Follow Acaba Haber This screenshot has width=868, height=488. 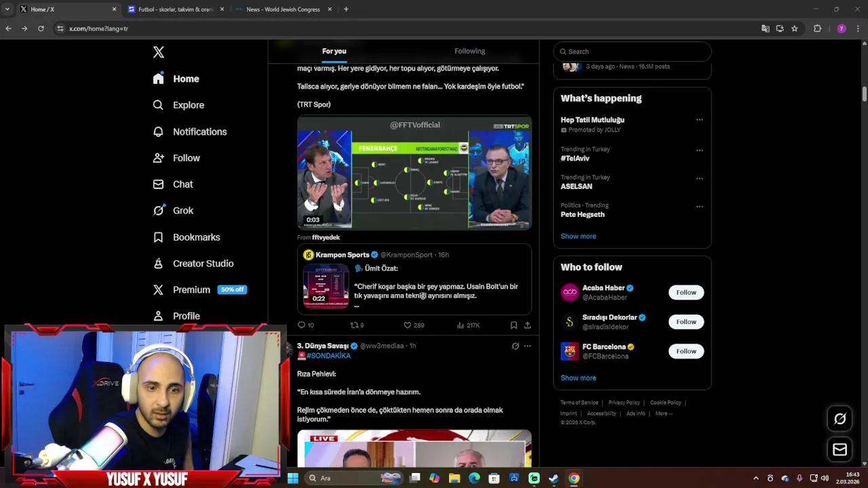point(686,292)
